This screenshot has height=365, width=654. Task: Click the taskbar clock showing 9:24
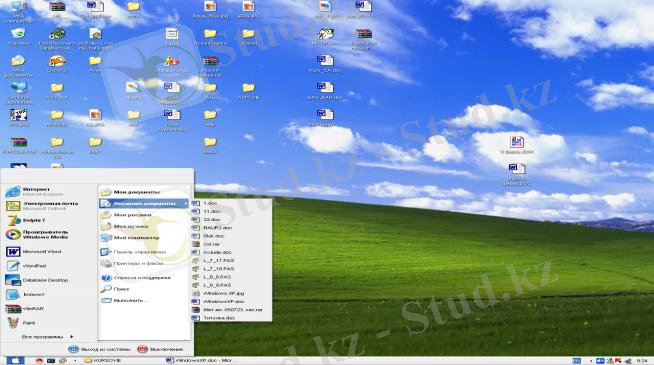[642, 360]
